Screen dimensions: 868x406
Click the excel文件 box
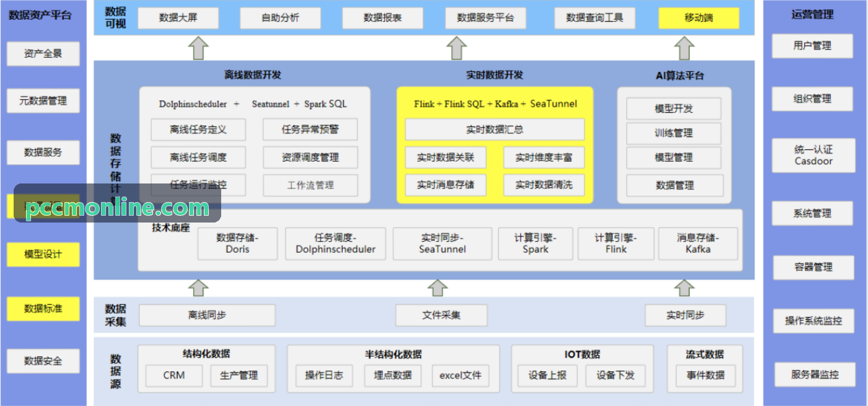coord(461,376)
